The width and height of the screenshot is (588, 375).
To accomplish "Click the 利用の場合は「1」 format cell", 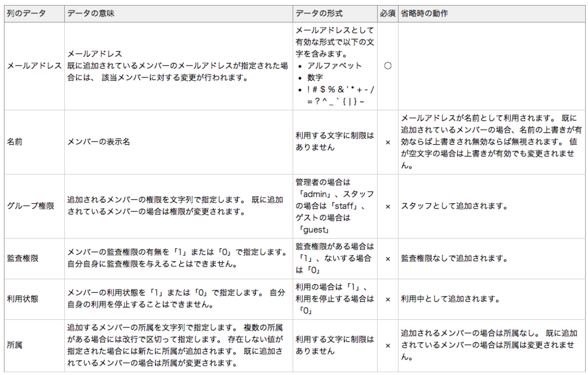I will point(335,299).
